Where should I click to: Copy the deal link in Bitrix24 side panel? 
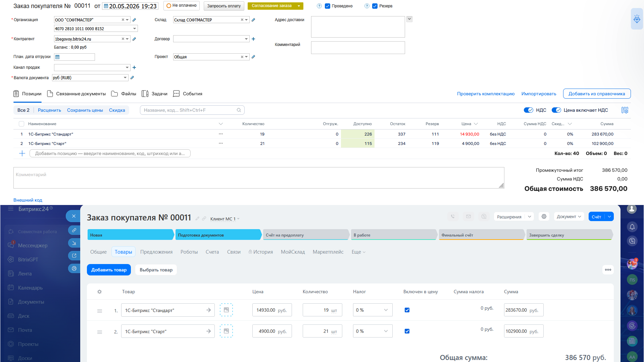pos(74,230)
